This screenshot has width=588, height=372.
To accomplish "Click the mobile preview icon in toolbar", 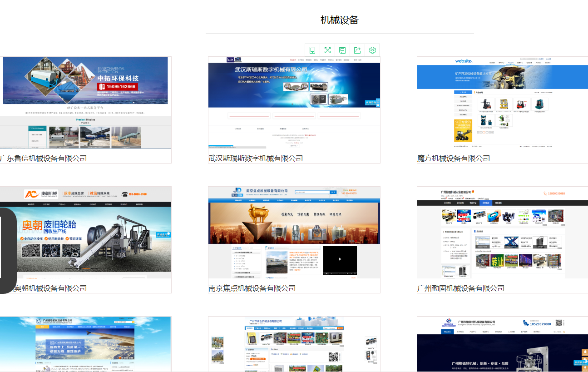I will (312, 50).
